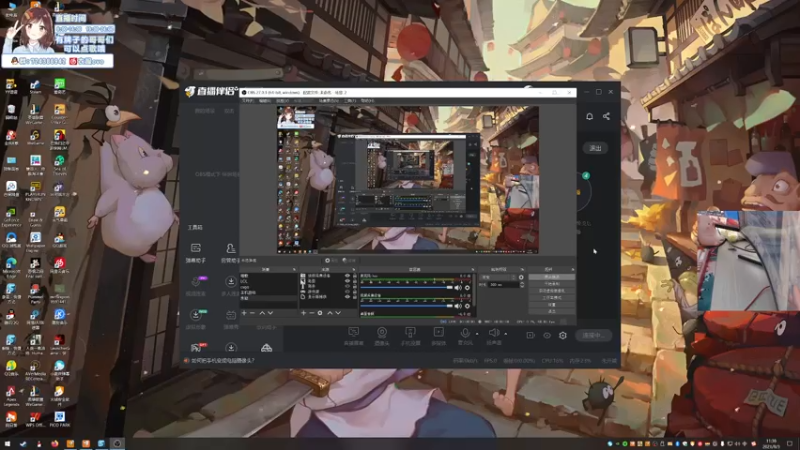Click the topmost button in OBS controls panel
This screenshot has width=800, height=450.
pos(552,277)
